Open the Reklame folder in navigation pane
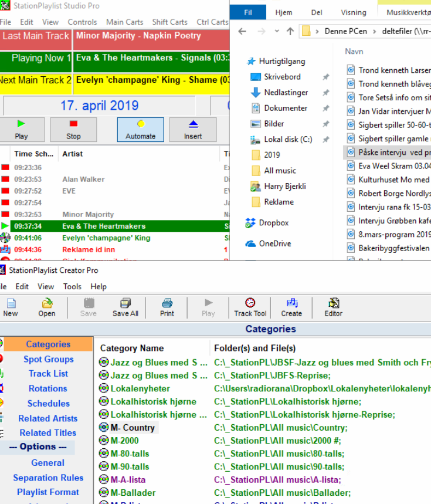431x504 pixels. pyautogui.click(x=274, y=202)
